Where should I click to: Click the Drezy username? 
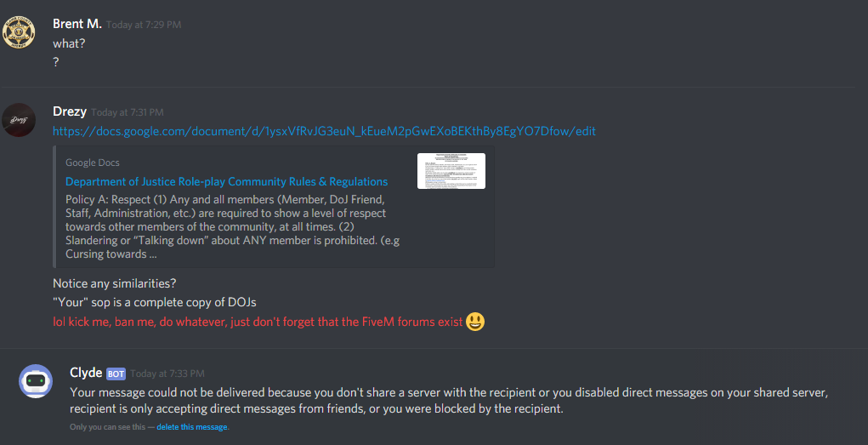(x=70, y=111)
